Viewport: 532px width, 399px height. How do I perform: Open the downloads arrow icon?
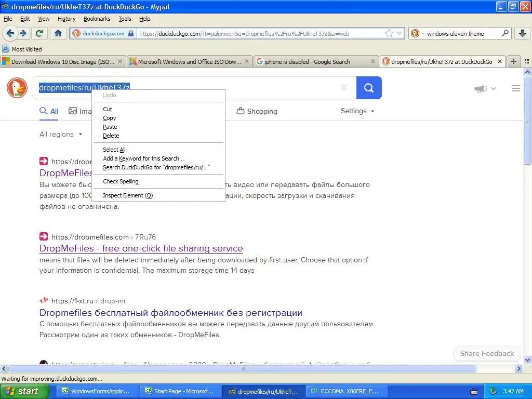523,33
